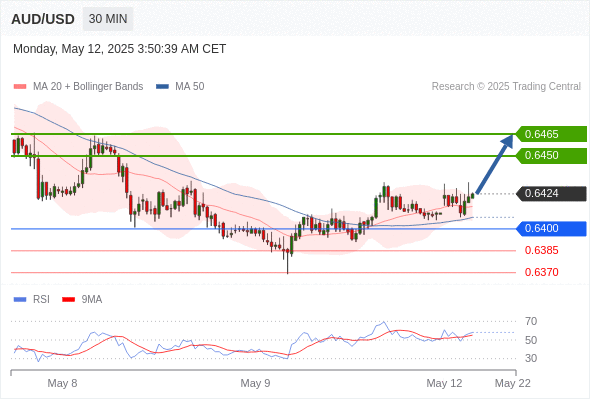Click the blue upward forecast arrow
The height and width of the screenshot is (400, 590).
pyautogui.click(x=494, y=164)
